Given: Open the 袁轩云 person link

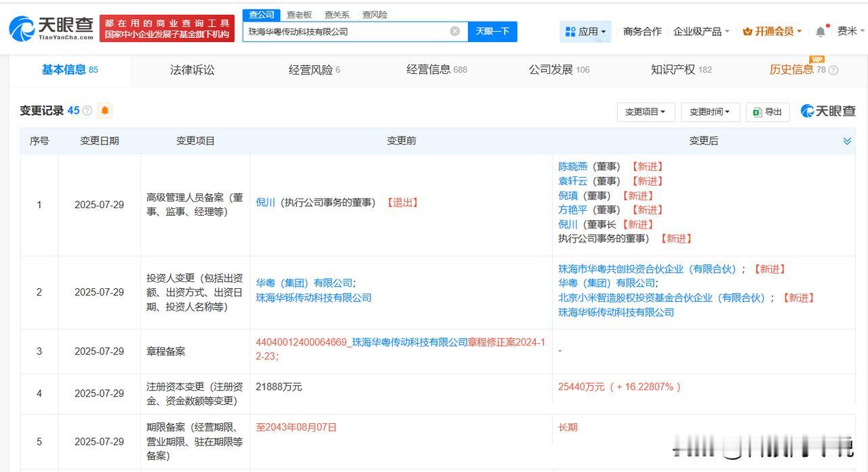Looking at the screenshot, I should tap(572, 181).
